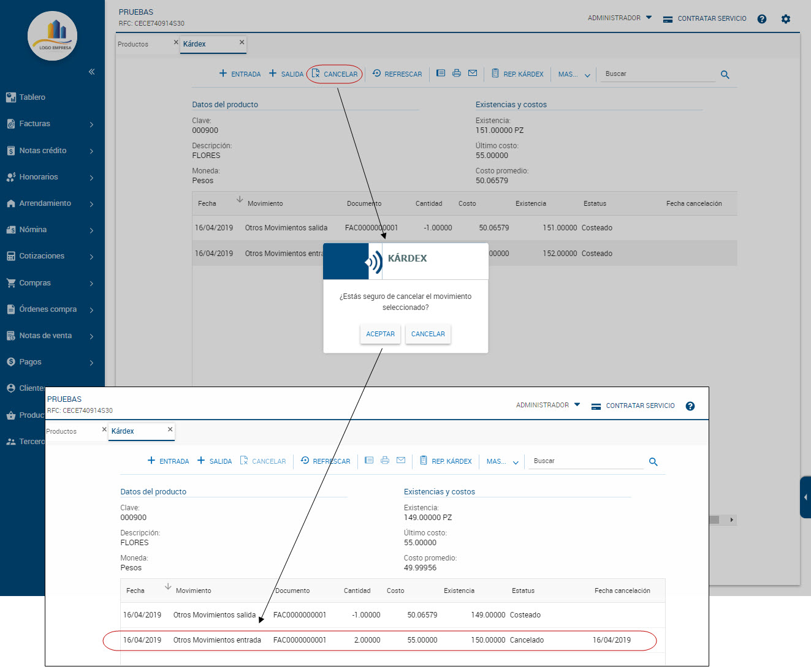Click the print icon in upper toolbar
Viewport: 811px width, 672px height.
point(456,73)
